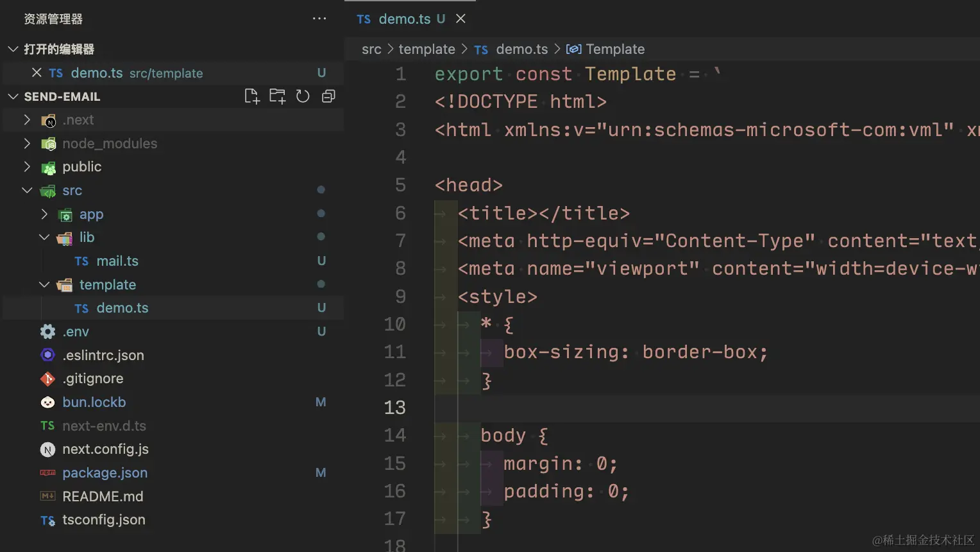980x552 pixels.
Task: Collapse all folders in the explorer
Action: (328, 96)
